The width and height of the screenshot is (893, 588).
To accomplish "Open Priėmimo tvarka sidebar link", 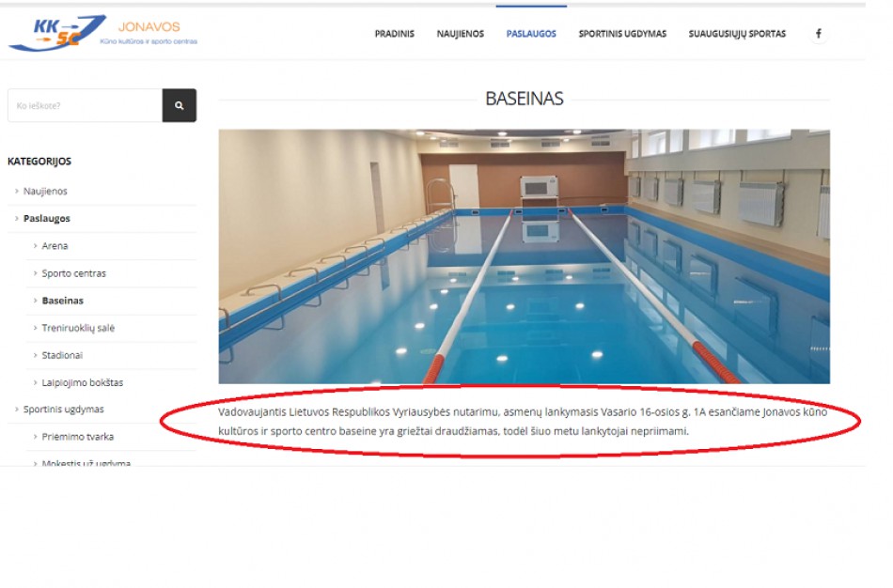I will pyautogui.click(x=77, y=437).
